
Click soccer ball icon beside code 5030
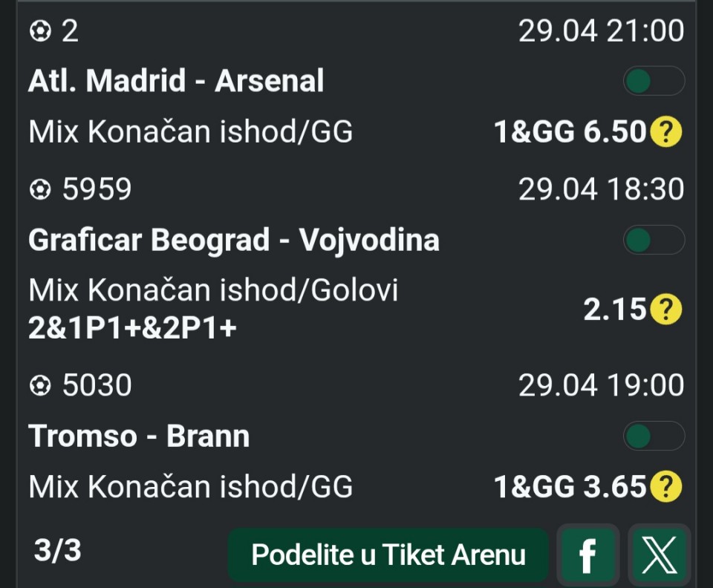pyautogui.click(x=39, y=385)
